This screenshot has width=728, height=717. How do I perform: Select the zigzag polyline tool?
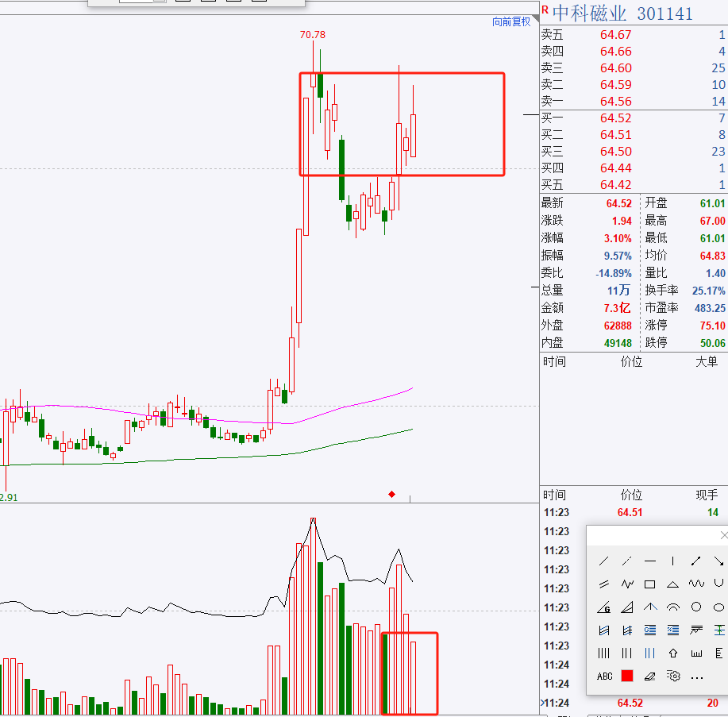pos(627,584)
